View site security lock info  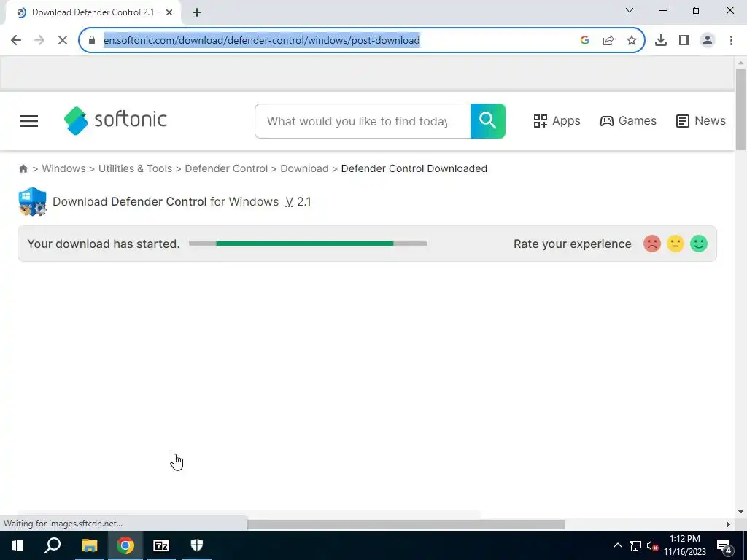(x=92, y=41)
